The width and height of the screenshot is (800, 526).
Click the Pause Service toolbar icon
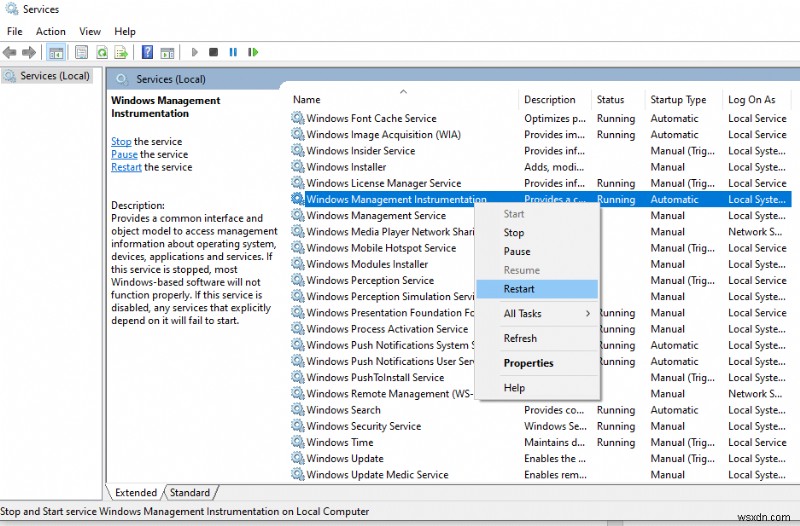[x=233, y=52]
